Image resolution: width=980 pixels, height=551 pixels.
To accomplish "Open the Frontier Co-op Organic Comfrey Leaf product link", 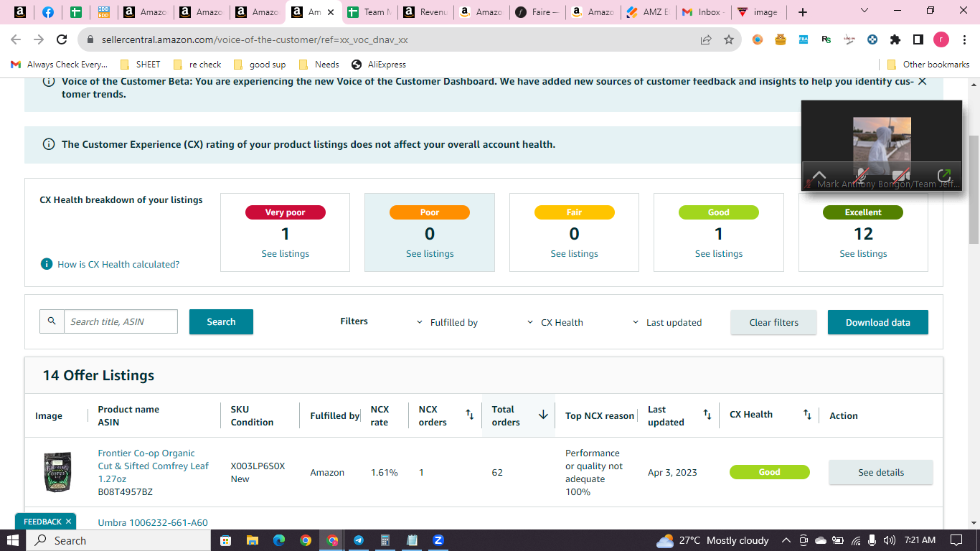I will click(x=154, y=466).
